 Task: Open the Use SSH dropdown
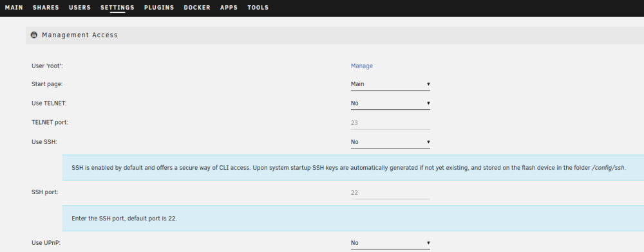pos(390,142)
